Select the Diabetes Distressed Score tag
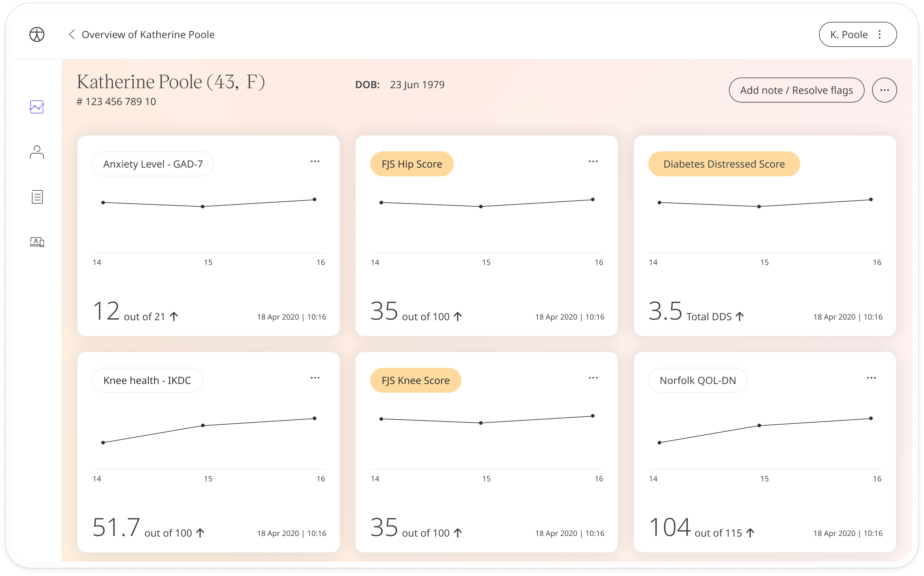The width and height of the screenshot is (924, 576). point(724,164)
